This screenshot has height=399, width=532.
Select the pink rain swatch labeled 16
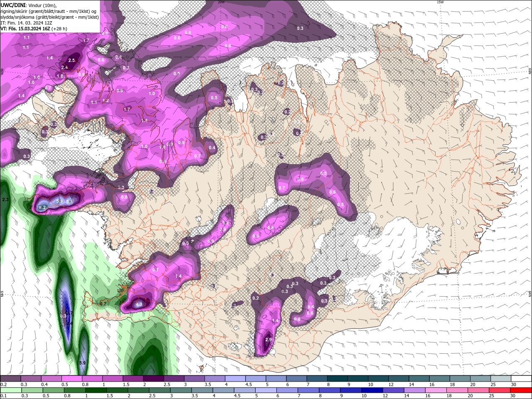436,390
